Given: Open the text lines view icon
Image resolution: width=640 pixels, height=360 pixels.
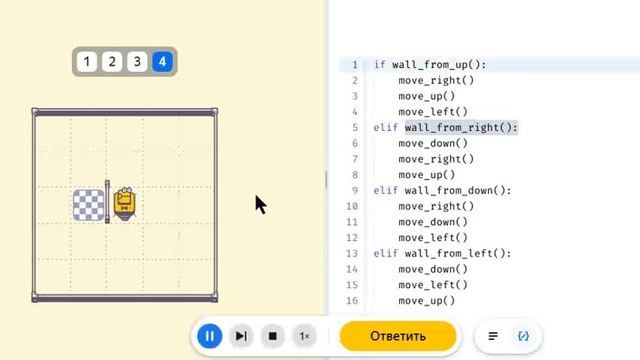Looking at the screenshot, I should tap(493, 336).
